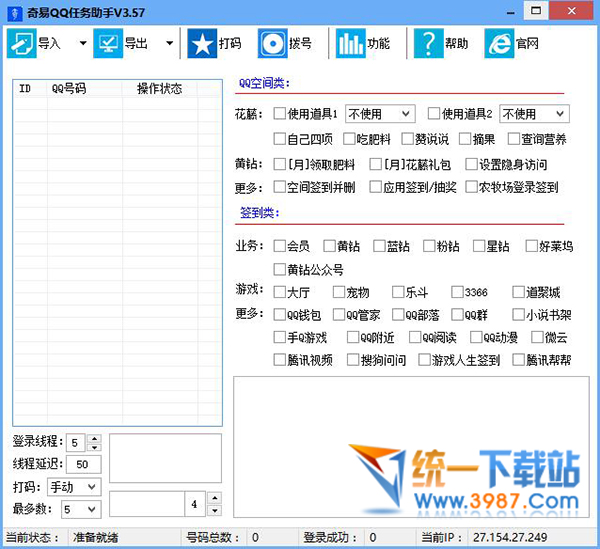Open the 官网 Internet Explorer icon
This screenshot has height=549, width=600.
coord(499,43)
